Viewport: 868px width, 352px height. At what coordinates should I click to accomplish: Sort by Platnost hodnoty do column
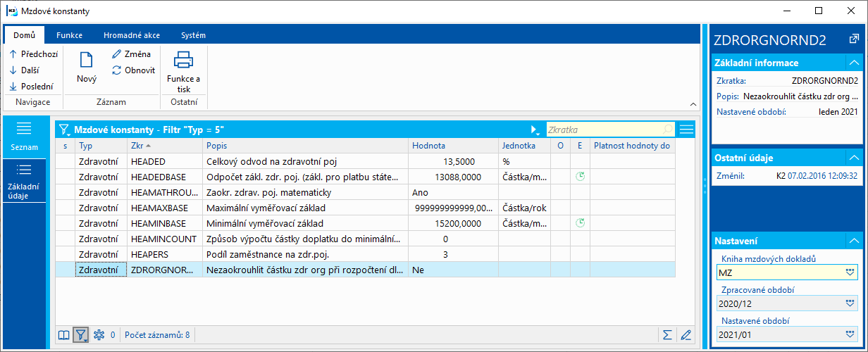pos(632,146)
